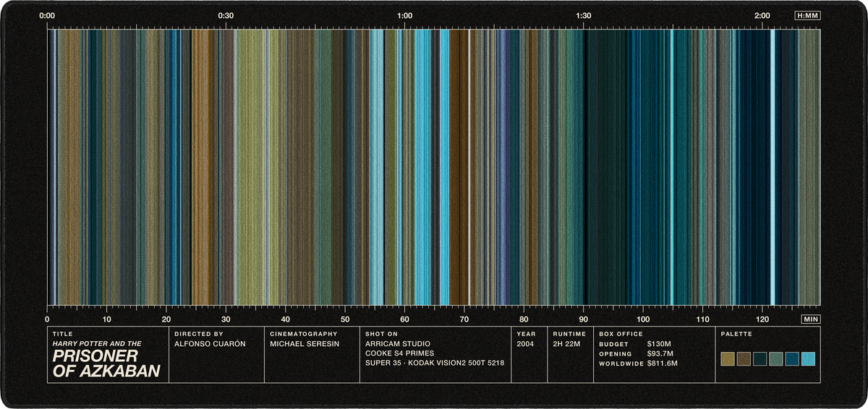
Task: Click the opening value $93.7M
Action: (661, 353)
